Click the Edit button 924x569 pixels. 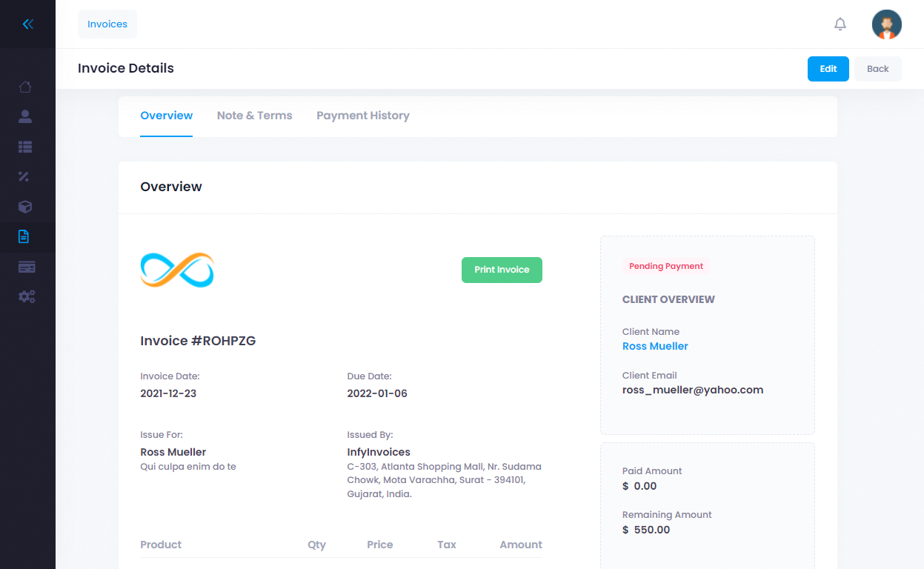click(828, 68)
